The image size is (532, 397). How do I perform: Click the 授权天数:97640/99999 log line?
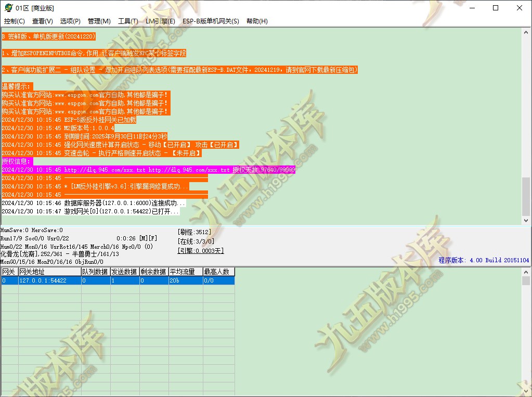tap(148, 170)
